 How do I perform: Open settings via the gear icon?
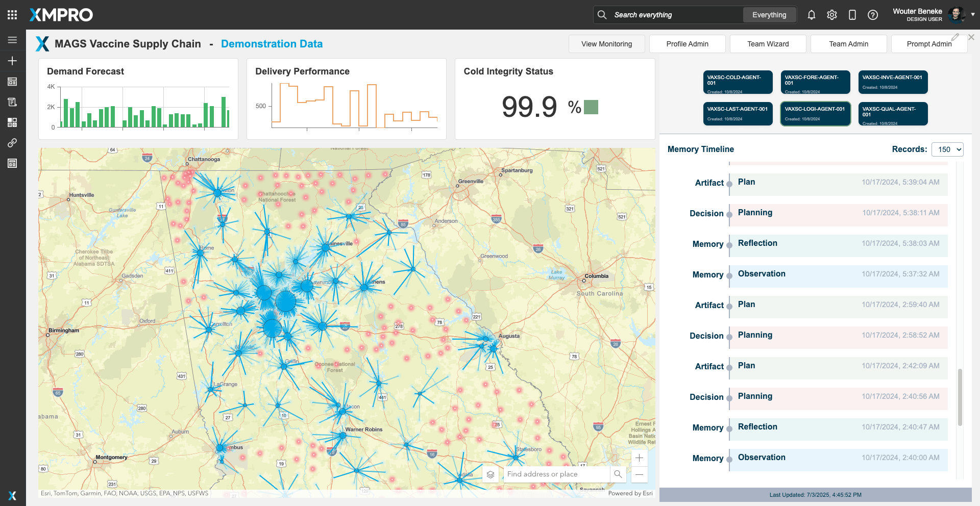pyautogui.click(x=831, y=15)
